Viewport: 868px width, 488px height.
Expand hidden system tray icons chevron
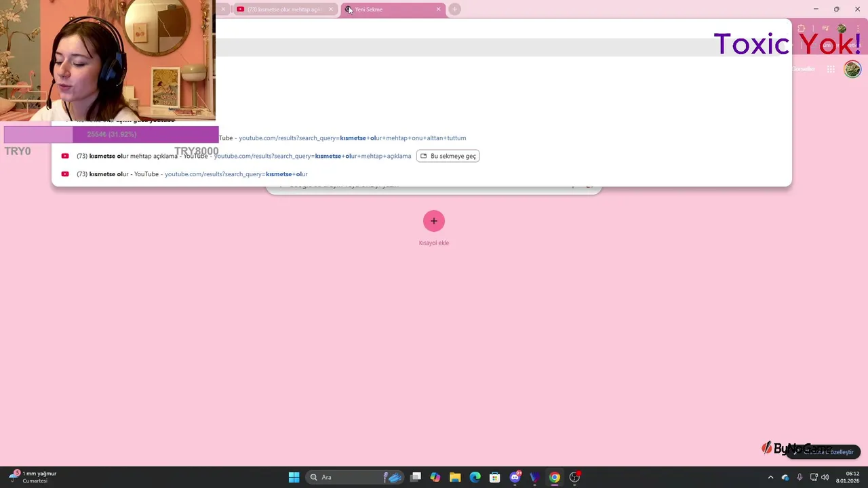pyautogui.click(x=770, y=477)
